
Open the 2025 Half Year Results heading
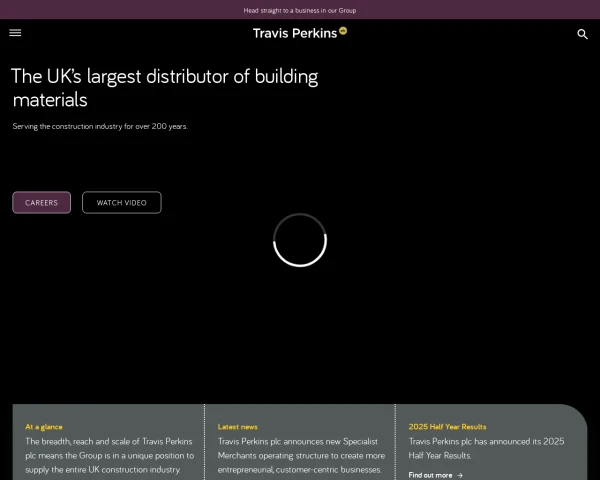click(x=447, y=427)
